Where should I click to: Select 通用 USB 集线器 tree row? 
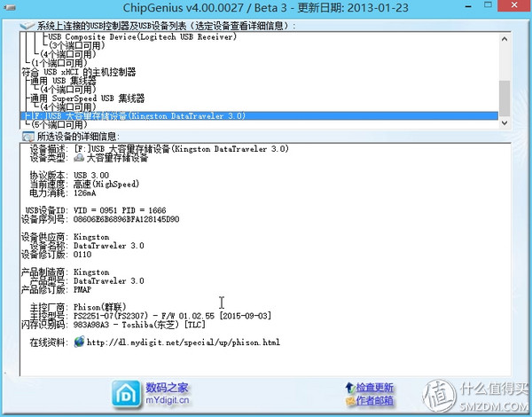[x=63, y=81]
